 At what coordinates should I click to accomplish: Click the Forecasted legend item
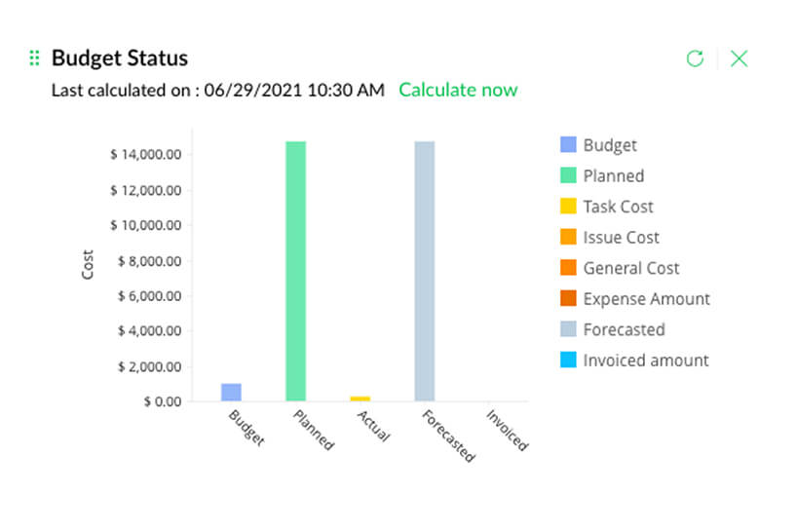tap(624, 329)
